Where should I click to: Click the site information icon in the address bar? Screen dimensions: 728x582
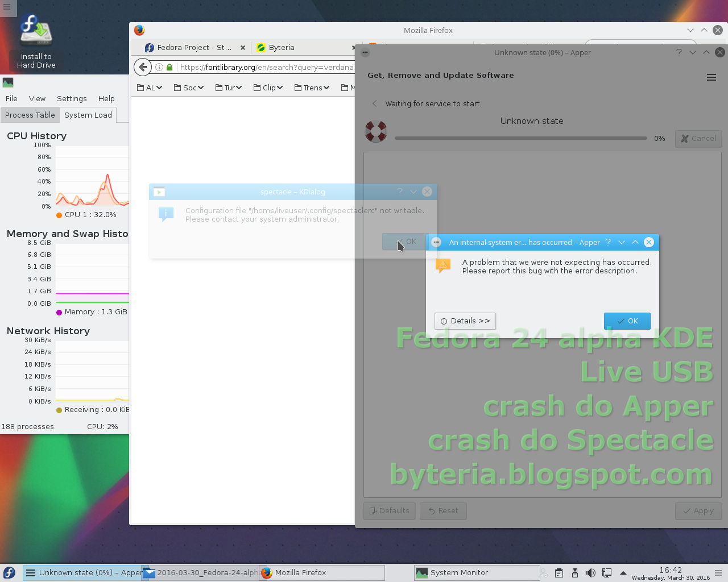[159, 67]
